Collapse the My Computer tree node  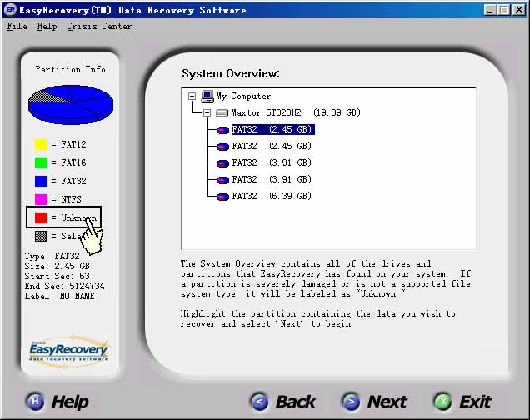192,97
